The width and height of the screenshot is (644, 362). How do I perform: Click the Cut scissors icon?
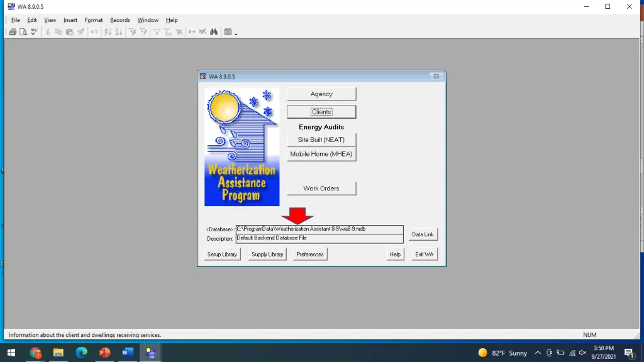(48, 31)
